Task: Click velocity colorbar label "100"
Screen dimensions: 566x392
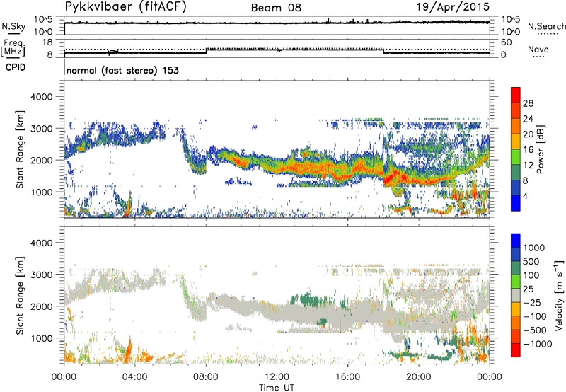Action: (x=531, y=275)
